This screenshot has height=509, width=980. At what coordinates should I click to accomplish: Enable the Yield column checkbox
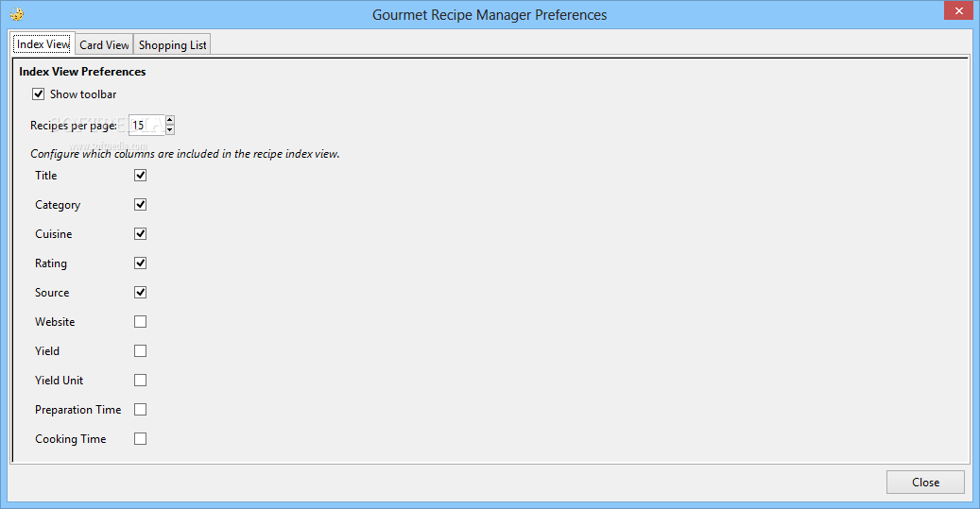click(141, 351)
